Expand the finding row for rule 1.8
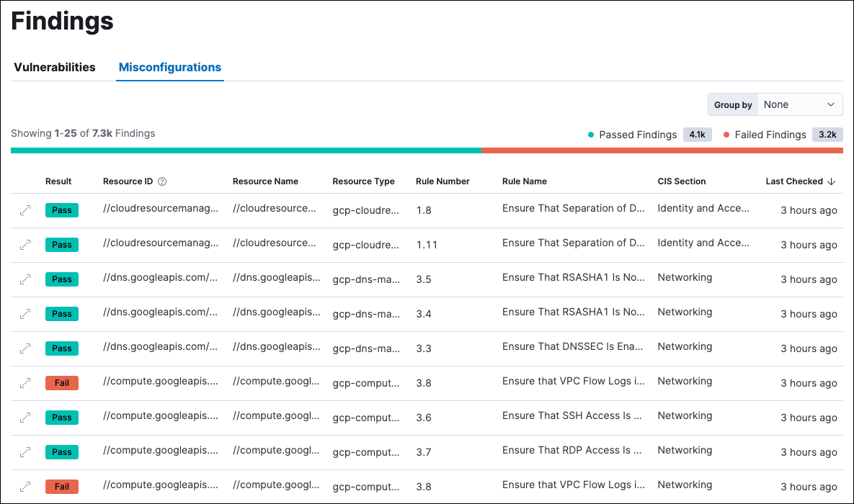Image resolution: width=854 pixels, height=504 pixels. coord(25,210)
